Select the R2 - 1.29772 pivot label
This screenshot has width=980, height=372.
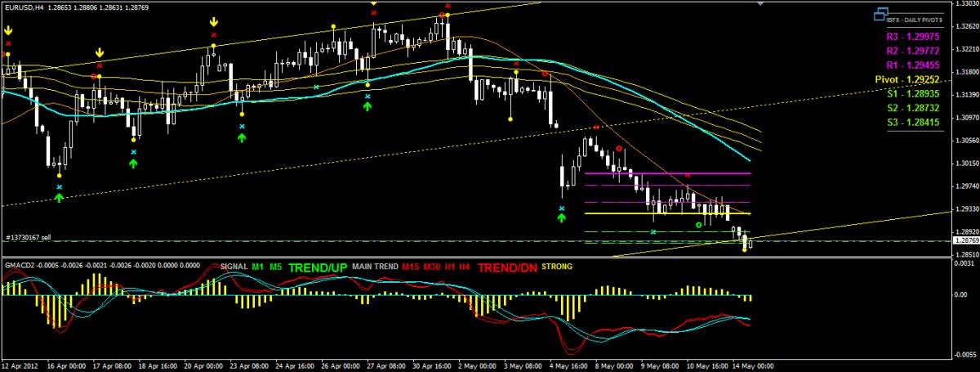912,51
